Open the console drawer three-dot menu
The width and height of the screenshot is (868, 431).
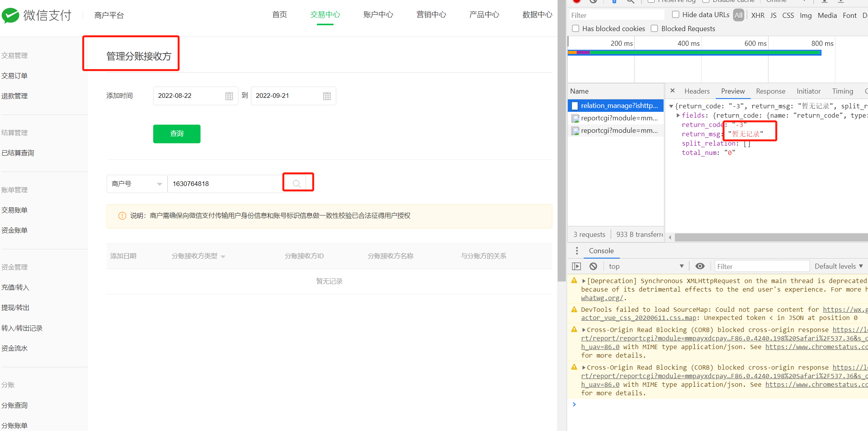[x=577, y=251]
